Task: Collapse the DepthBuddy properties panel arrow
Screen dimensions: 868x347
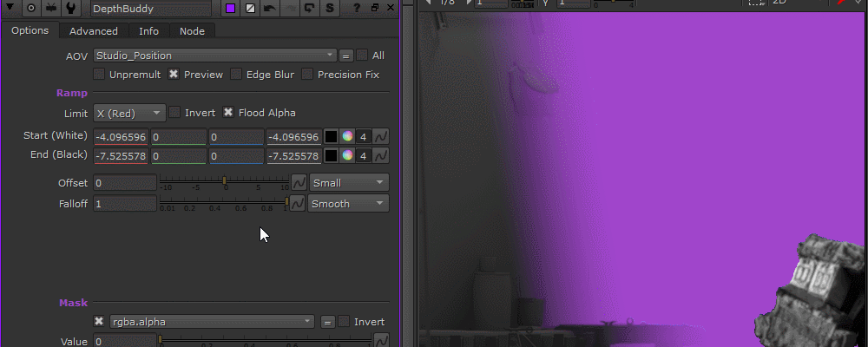Action: coord(10,8)
